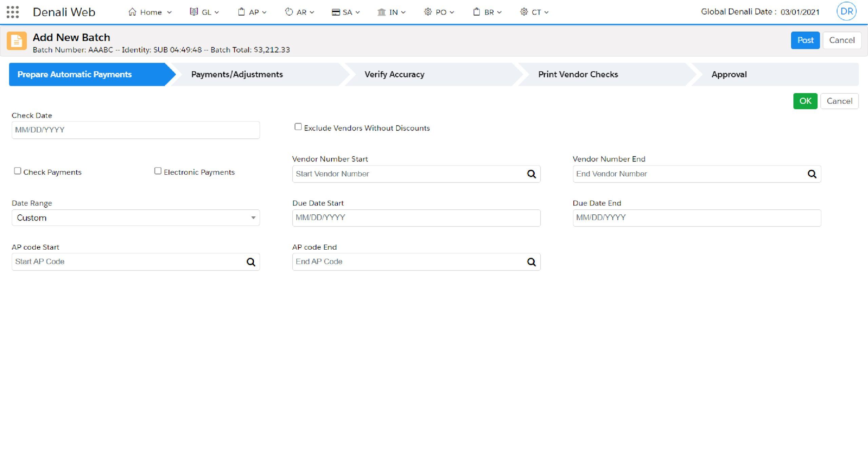Click the DR user avatar icon
Image resolution: width=868 pixels, height=462 pixels.
[x=846, y=12]
